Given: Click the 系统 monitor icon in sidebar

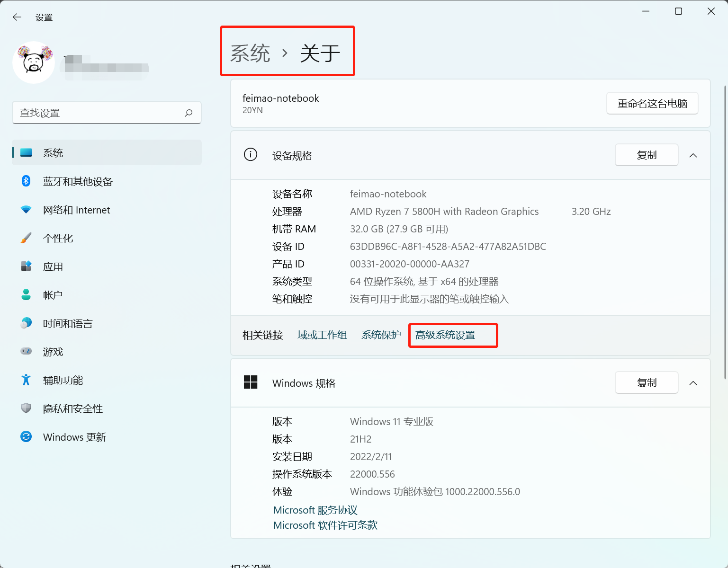Looking at the screenshot, I should pos(26,153).
